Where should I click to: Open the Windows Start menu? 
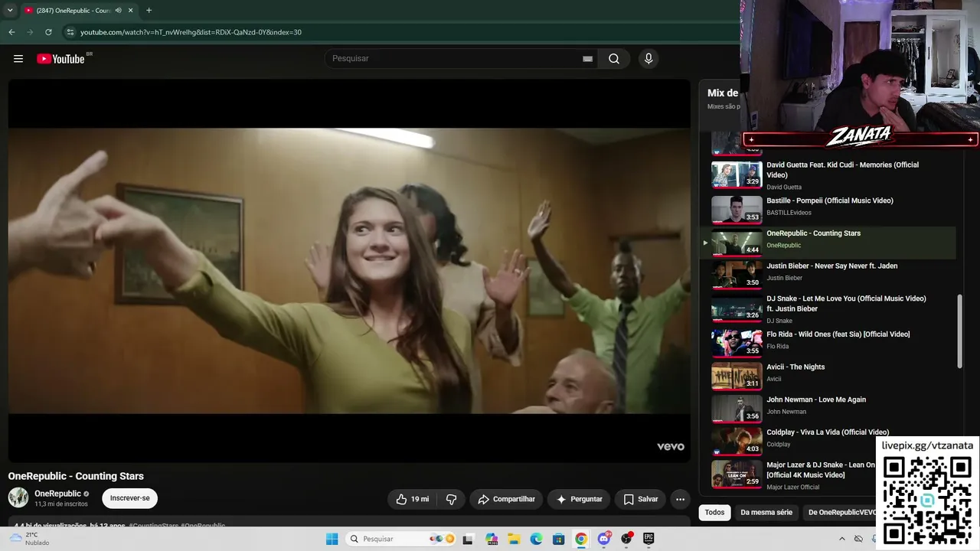tap(332, 539)
